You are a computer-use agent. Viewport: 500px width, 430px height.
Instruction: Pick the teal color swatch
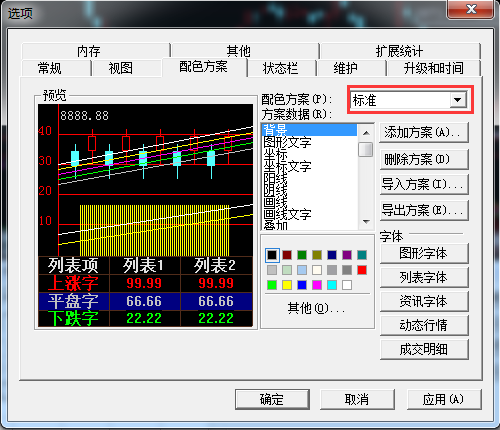(x=362, y=255)
